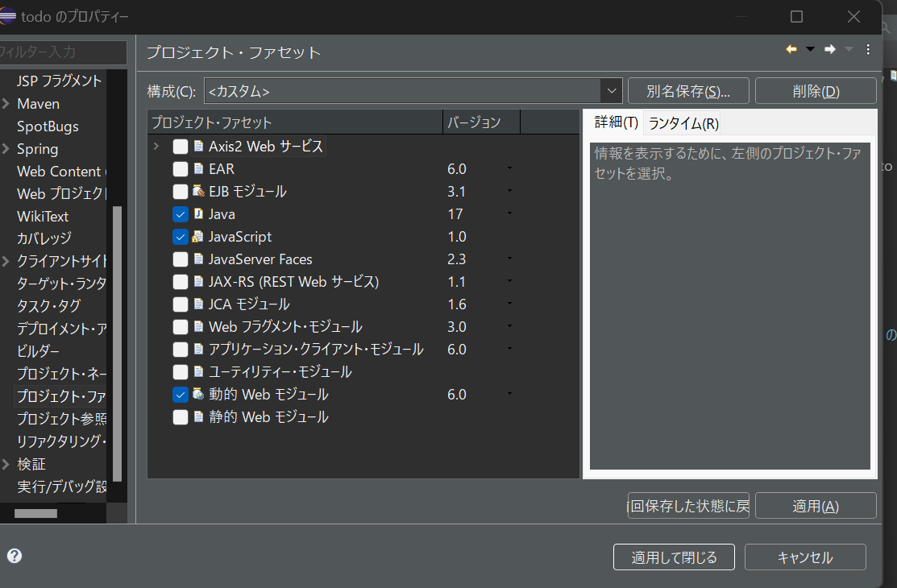Viewport: 897px width, 588px height.
Task: Click the help question mark icon
Action: tap(14, 556)
